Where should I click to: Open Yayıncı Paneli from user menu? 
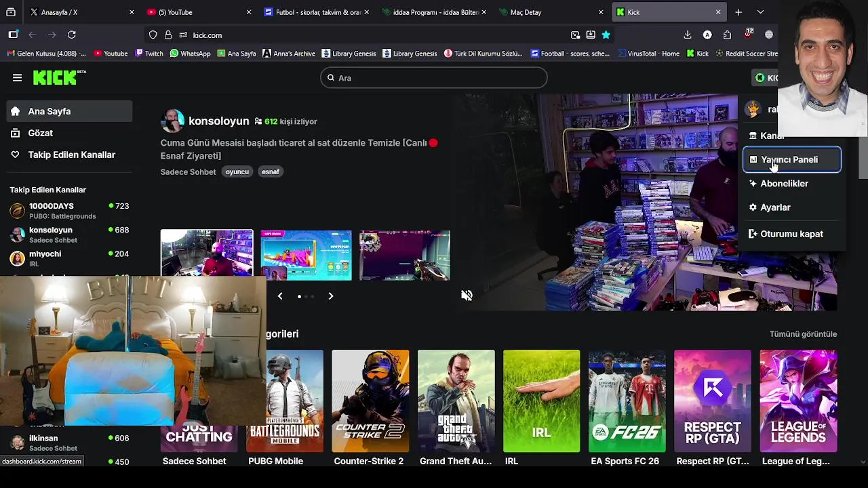(x=792, y=159)
